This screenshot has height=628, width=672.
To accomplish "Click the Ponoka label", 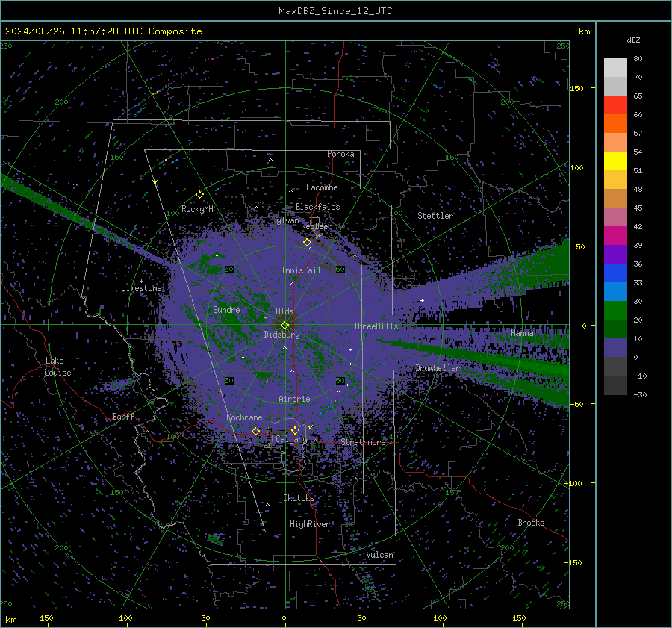I will coord(340,154).
